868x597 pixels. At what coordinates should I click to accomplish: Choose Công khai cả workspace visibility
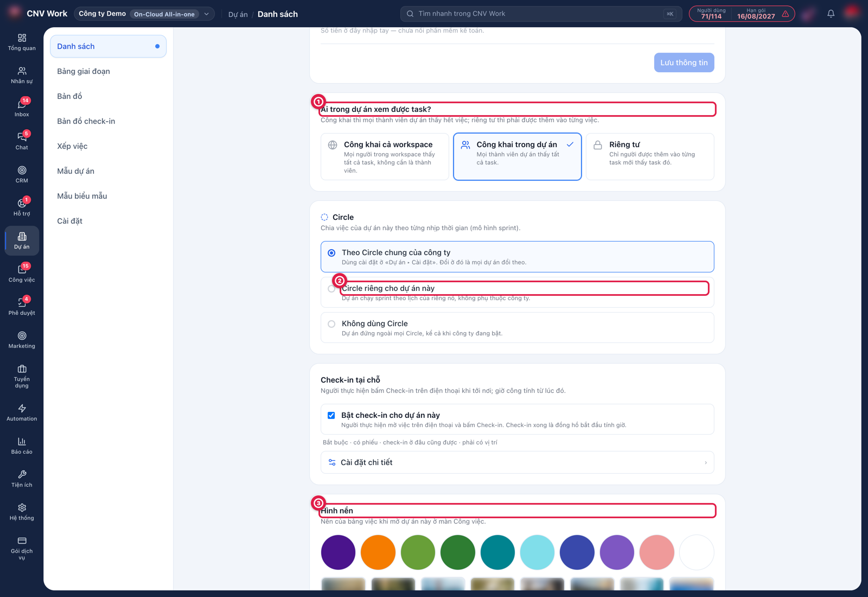pyautogui.click(x=385, y=156)
